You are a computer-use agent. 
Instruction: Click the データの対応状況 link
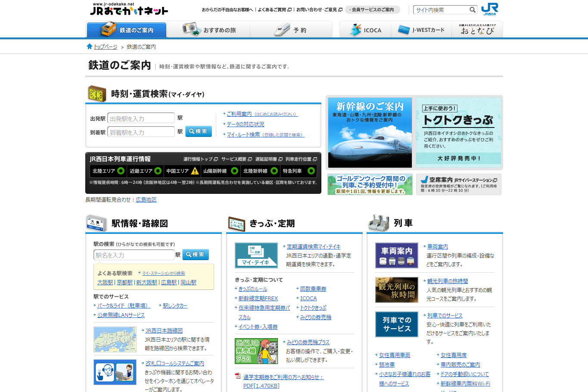246,124
